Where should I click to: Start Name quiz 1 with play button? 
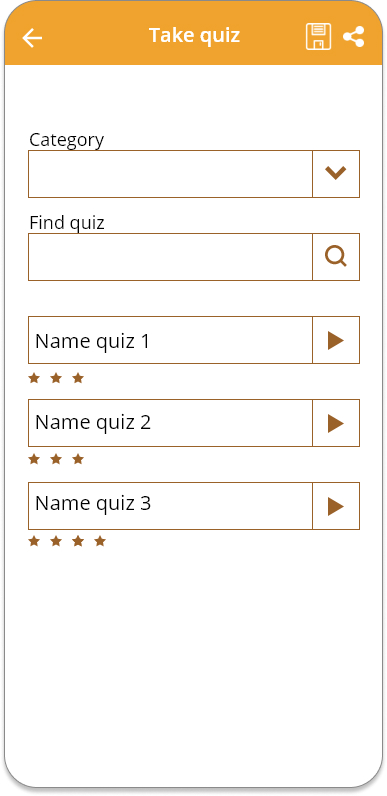336,340
